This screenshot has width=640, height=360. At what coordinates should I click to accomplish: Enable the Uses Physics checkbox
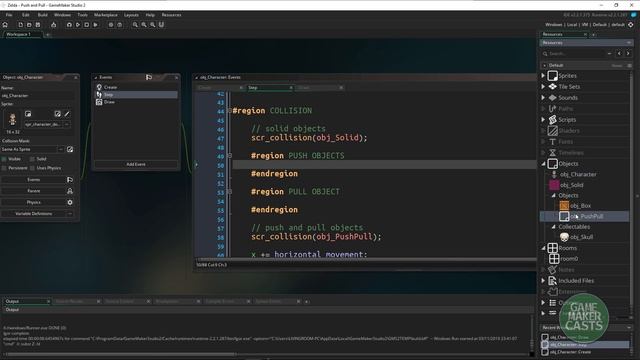click(x=32, y=168)
